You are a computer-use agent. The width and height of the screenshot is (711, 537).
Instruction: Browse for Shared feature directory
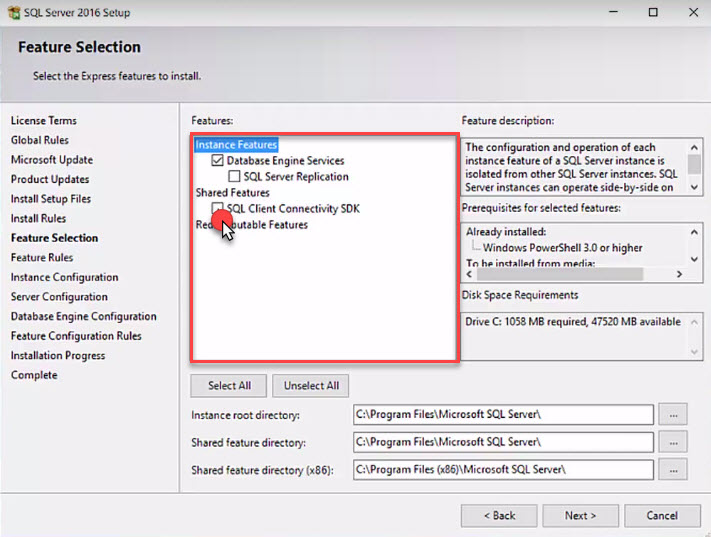coord(673,442)
